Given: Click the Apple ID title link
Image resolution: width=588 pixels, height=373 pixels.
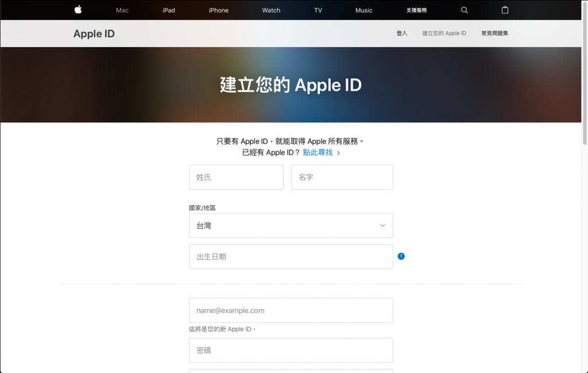Looking at the screenshot, I should pos(94,34).
